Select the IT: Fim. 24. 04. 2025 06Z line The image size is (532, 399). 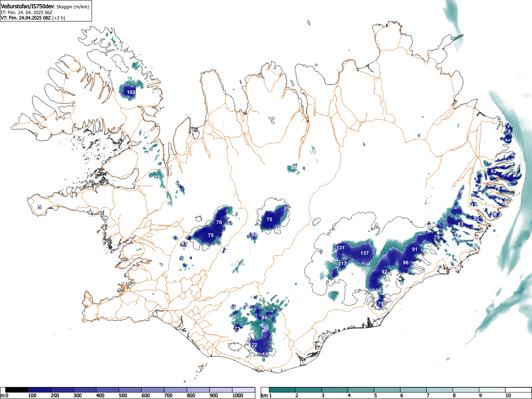27,12
